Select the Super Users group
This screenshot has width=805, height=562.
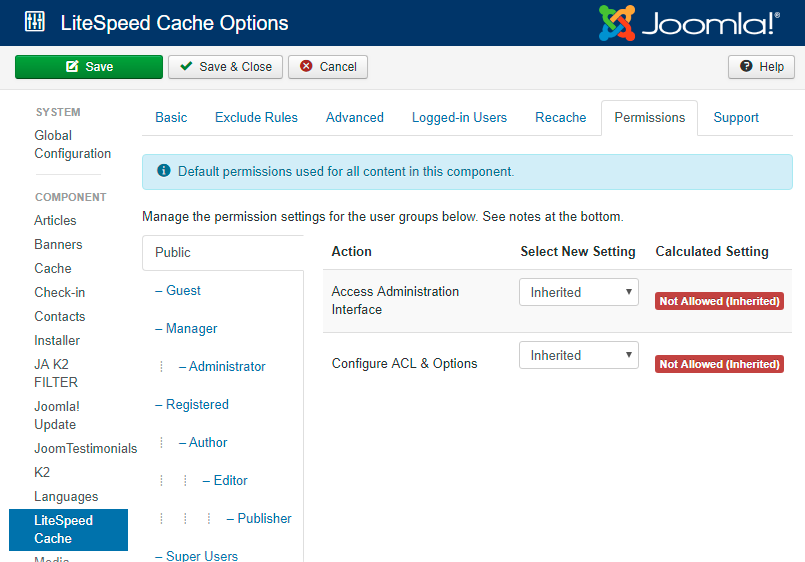pyautogui.click(x=196, y=556)
